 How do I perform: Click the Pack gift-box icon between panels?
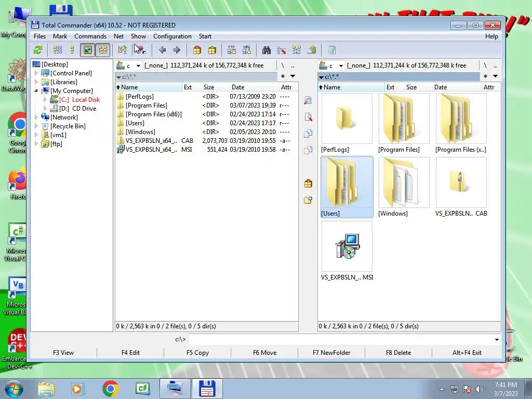pos(308,183)
